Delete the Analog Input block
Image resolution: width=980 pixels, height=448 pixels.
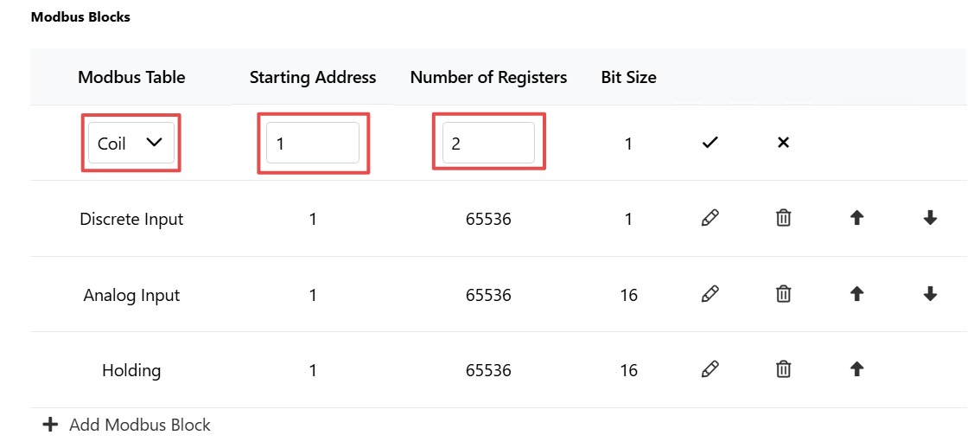[782, 293]
